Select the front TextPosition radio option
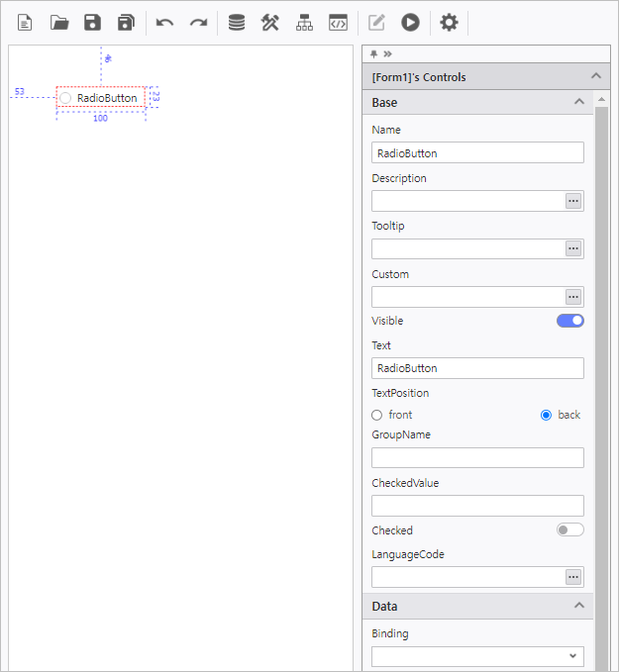This screenshot has width=619, height=672. [377, 415]
